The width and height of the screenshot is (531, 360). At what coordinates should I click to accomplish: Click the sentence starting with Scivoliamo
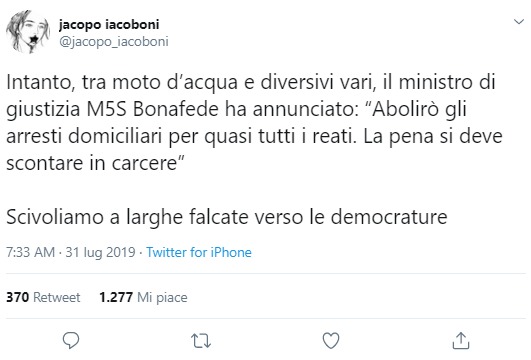pyautogui.click(x=227, y=217)
